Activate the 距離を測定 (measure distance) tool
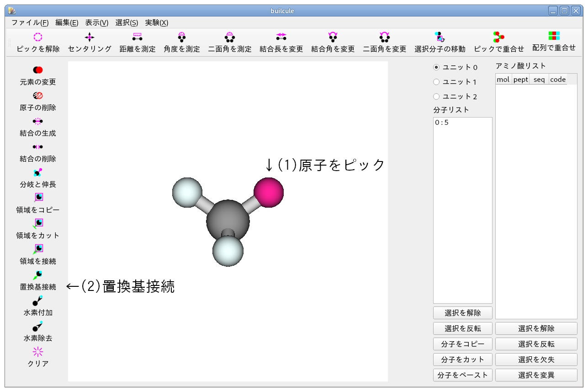The image size is (588, 392). tap(137, 40)
